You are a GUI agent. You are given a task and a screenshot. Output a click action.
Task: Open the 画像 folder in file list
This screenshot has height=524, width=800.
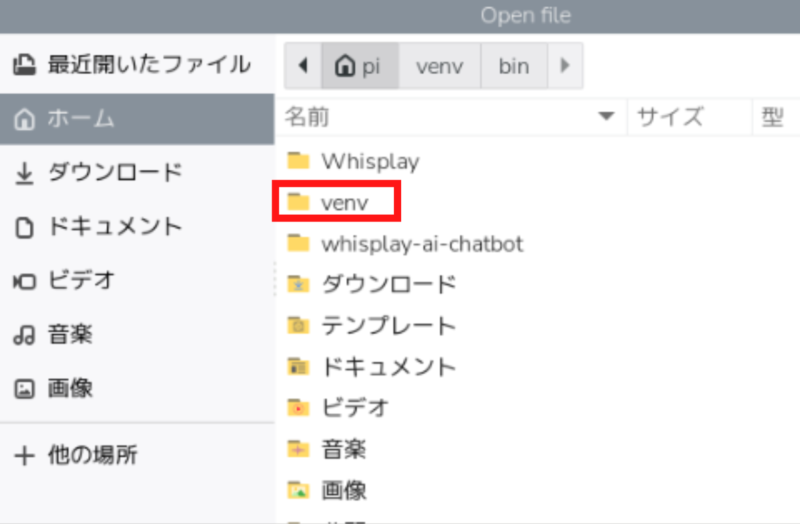click(x=343, y=490)
